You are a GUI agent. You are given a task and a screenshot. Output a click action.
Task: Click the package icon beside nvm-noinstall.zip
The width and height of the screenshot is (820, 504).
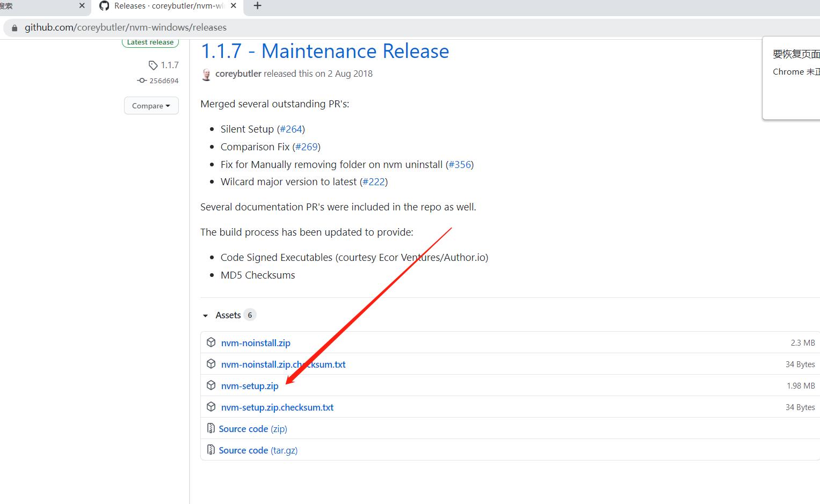pos(211,342)
